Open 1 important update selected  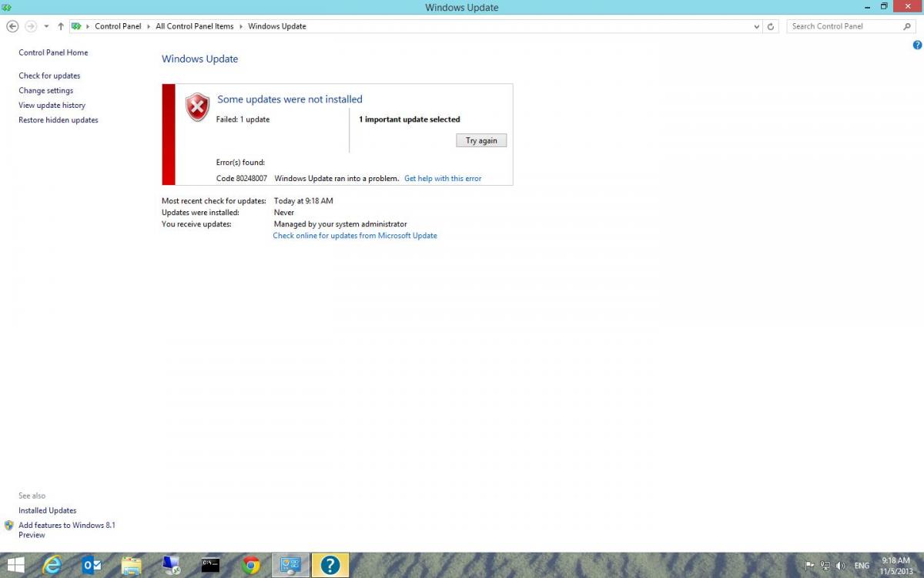tap(410, 119)
